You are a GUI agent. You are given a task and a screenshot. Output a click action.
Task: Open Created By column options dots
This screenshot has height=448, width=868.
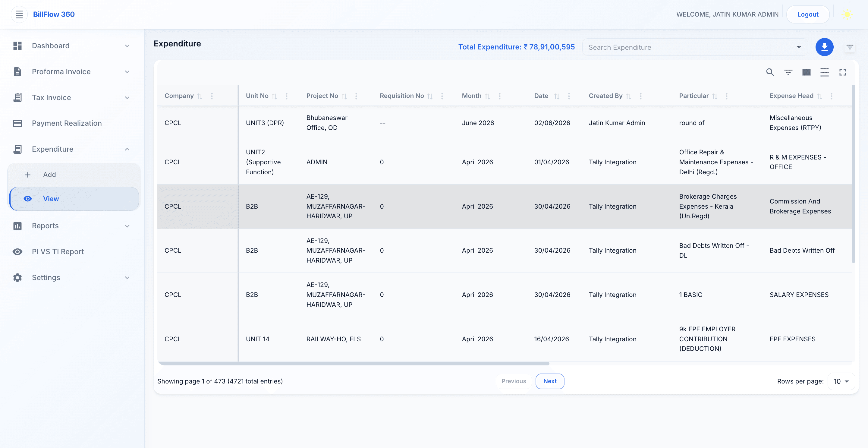(x=640, y=96)
